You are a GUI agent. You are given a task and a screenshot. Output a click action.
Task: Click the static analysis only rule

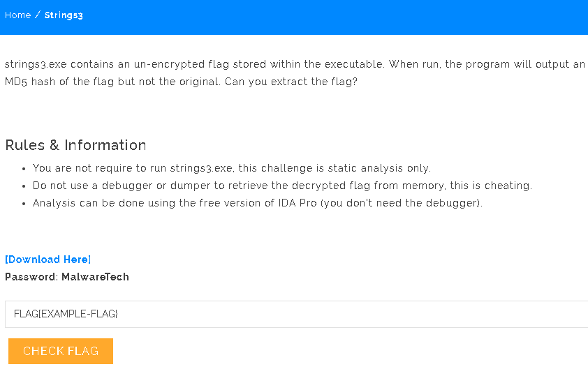click(x=231, y=168)
